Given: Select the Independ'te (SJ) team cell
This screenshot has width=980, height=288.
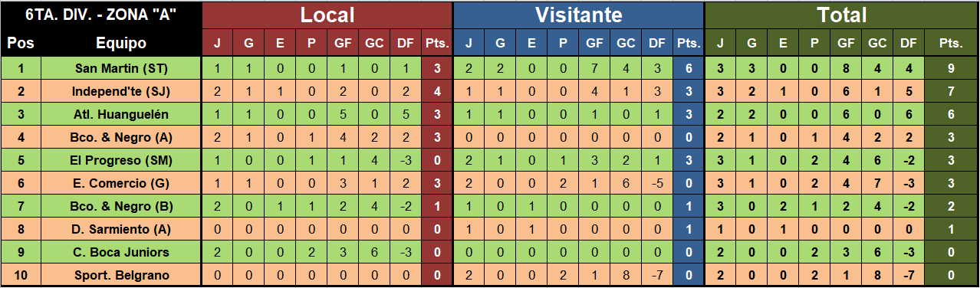Looking at the screenshot, I should click(121, 91).
